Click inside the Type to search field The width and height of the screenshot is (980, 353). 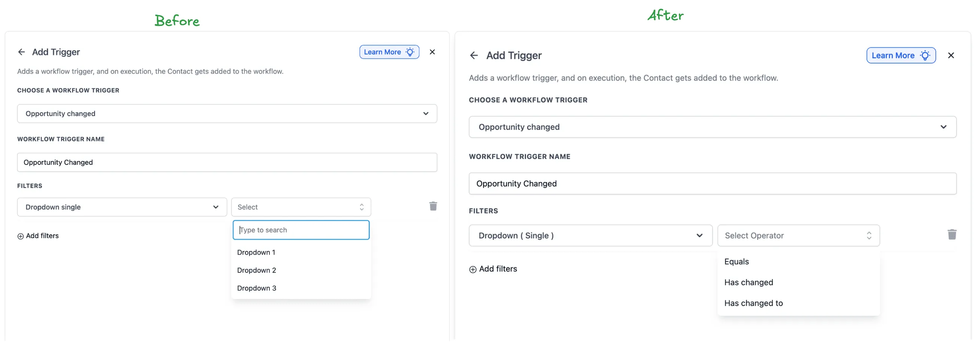point(301,229)
